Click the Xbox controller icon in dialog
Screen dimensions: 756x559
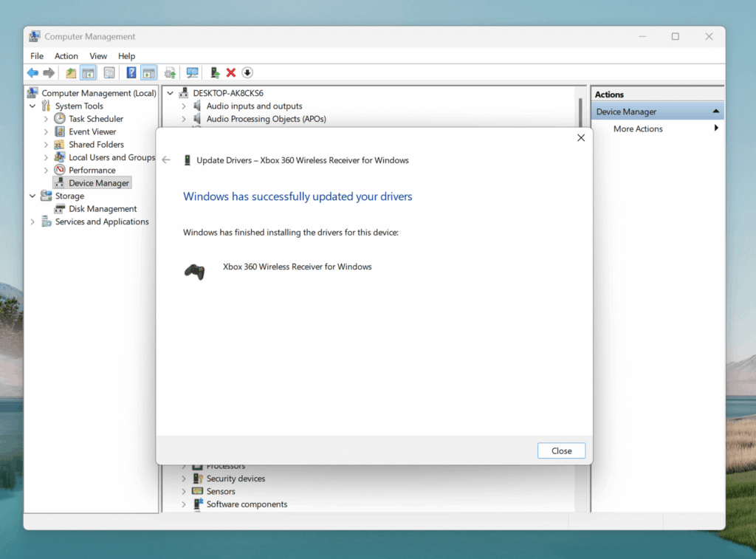(195, 271)
